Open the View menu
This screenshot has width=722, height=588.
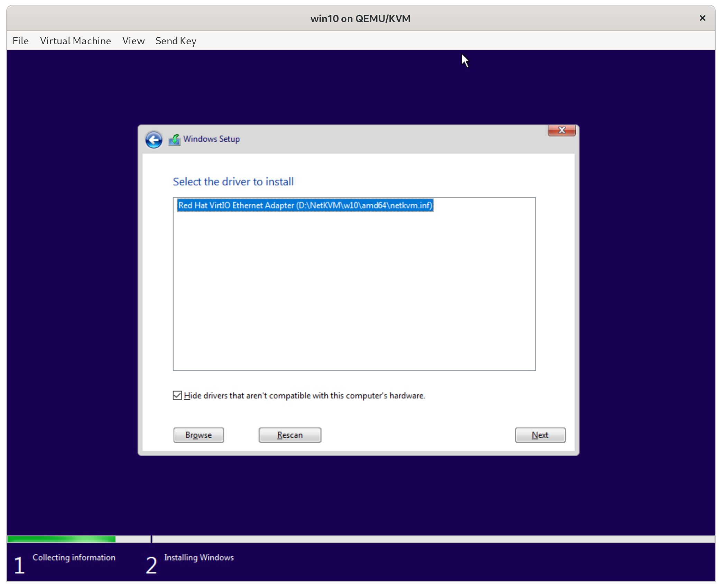tap(133, 40)
